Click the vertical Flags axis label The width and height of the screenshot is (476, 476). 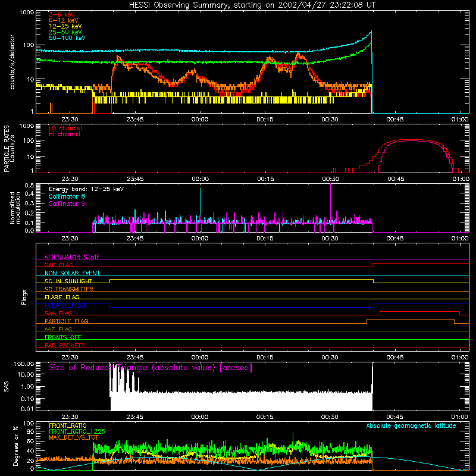pyautogui.click(x=24, y=297)
